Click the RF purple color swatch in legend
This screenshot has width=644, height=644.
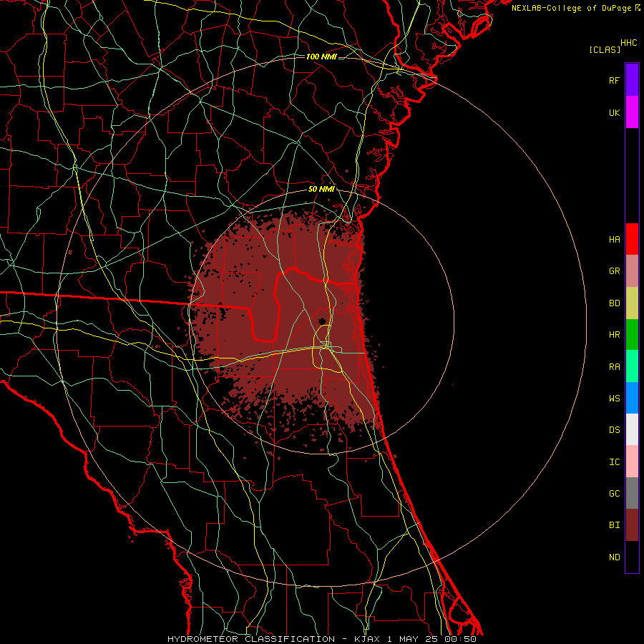coord(632,79)
